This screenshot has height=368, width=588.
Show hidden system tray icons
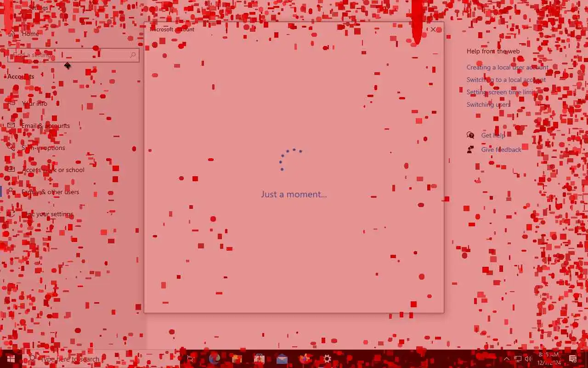pyautogui.click(x=507, y=359)
